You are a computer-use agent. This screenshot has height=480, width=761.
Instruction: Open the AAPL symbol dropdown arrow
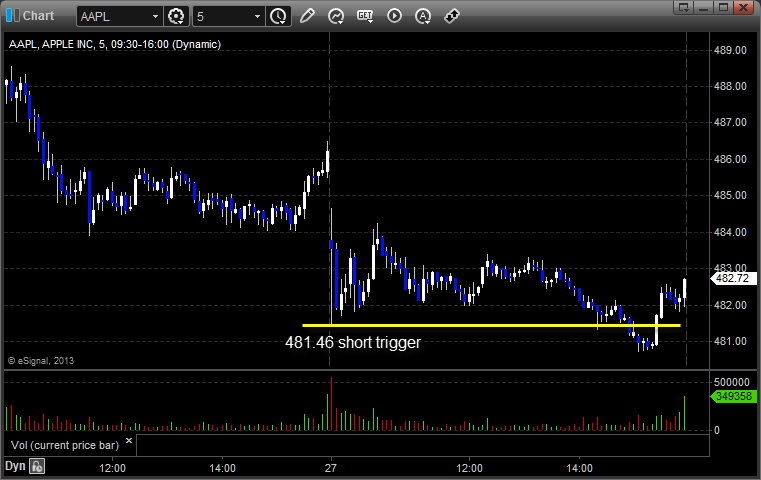155,17
